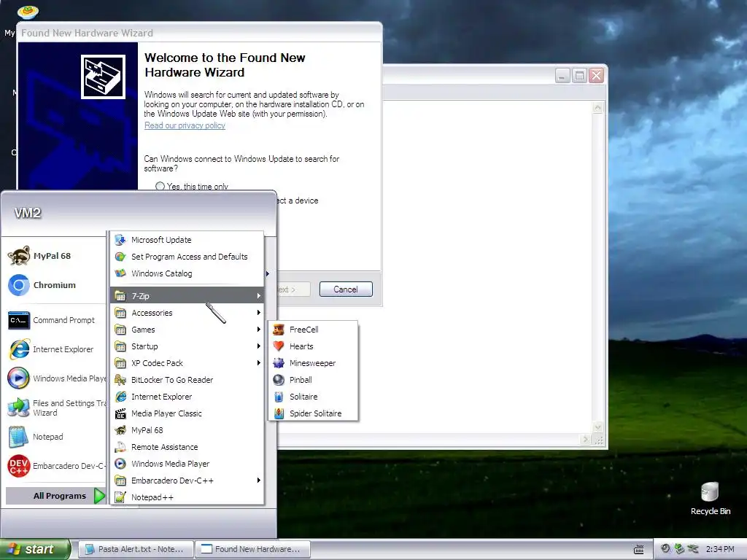Open Chromium from the pinned list
This screenshot has width=747, height=560.
(18, 285)
